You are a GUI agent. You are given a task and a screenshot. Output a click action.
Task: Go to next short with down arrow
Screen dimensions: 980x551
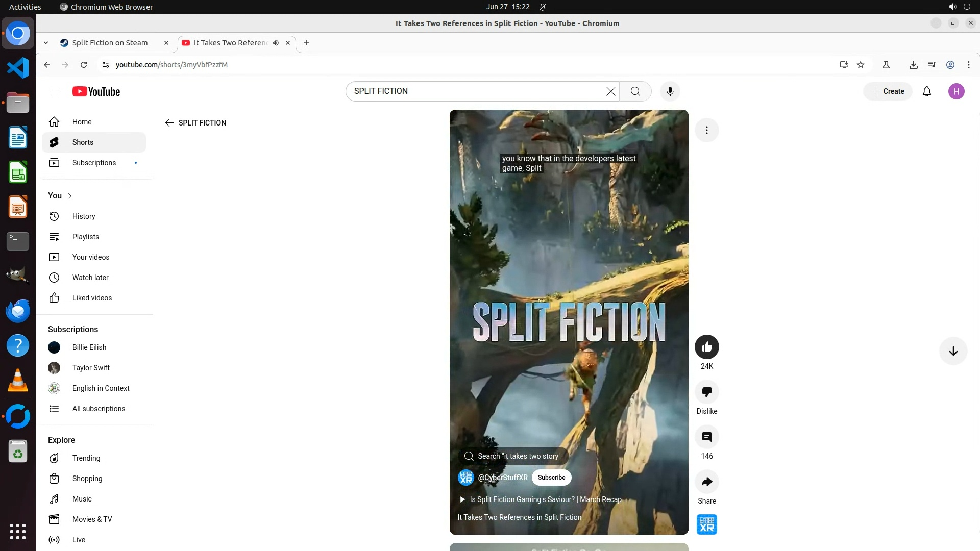coord(953,351)
